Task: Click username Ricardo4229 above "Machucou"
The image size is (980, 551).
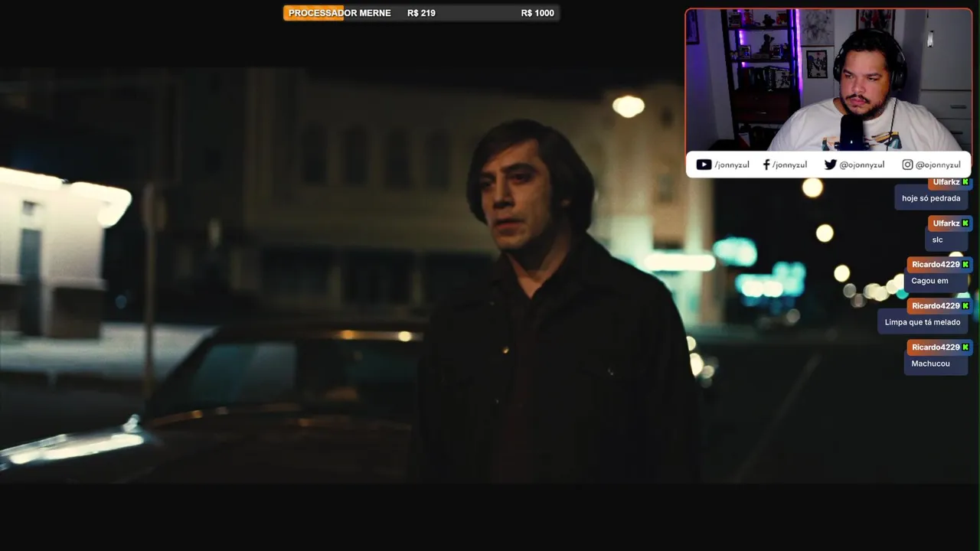Action: (x=936, y=347)
